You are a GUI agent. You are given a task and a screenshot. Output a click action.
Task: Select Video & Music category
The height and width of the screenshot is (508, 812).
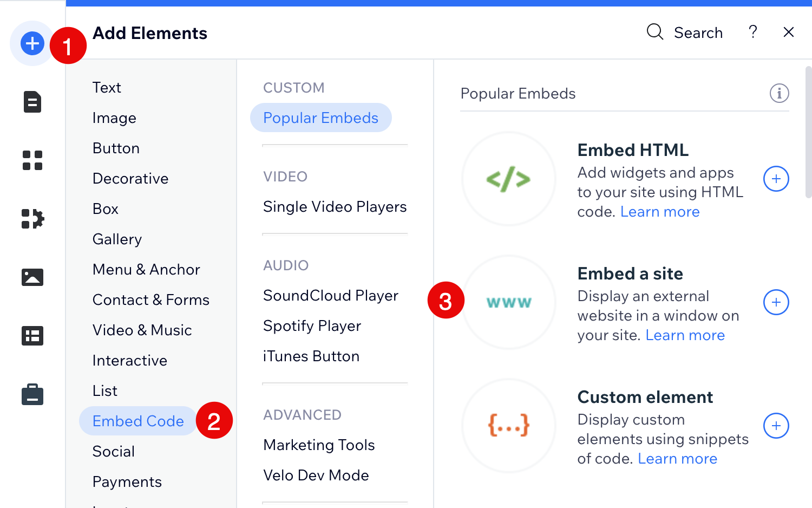[142, 330]
